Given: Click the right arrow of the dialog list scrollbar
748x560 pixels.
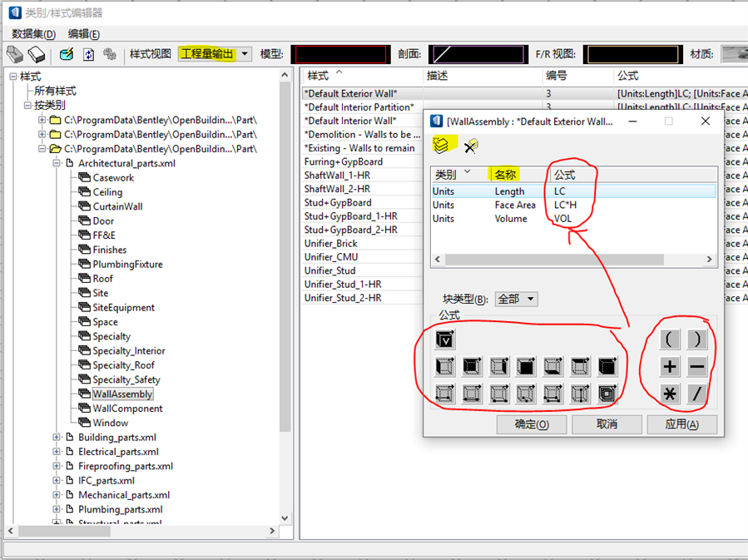Looking at the screenshot, I should (710, 259).
